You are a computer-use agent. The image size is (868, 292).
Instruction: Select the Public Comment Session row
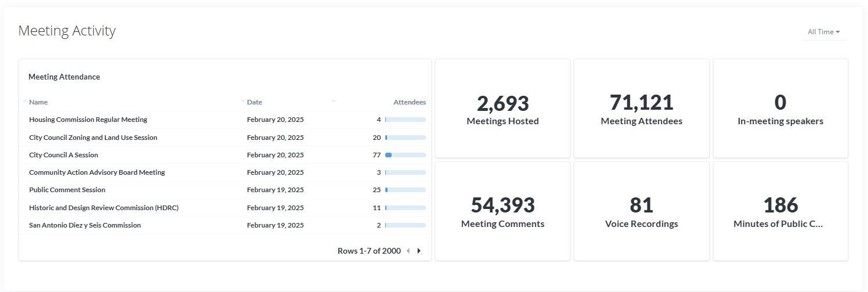pos(67,190)
